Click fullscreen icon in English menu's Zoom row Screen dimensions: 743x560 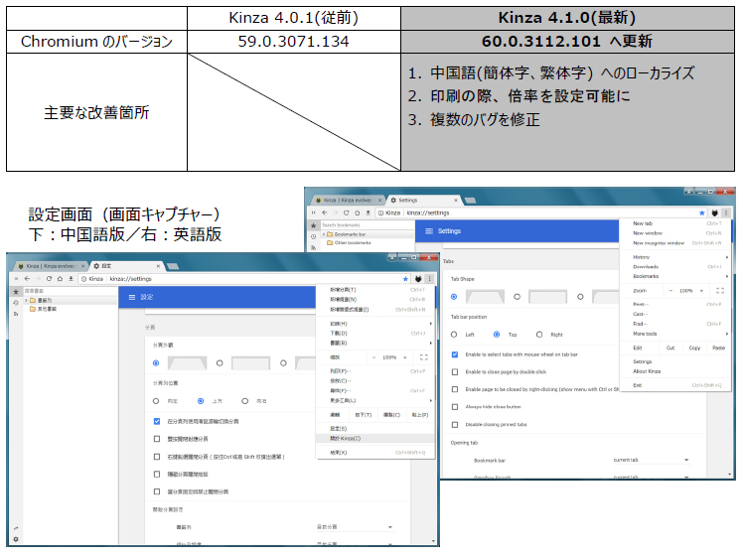(x=720, y=290)
